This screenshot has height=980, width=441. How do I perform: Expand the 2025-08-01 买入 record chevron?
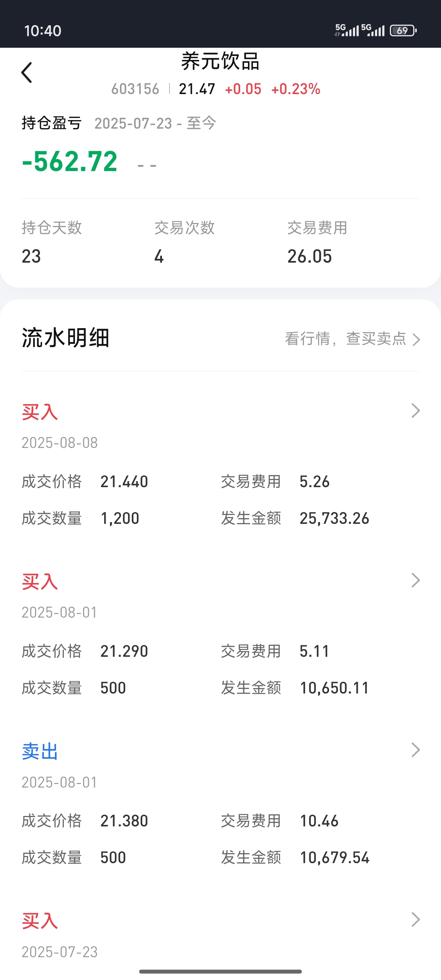(x=415, y=580)
